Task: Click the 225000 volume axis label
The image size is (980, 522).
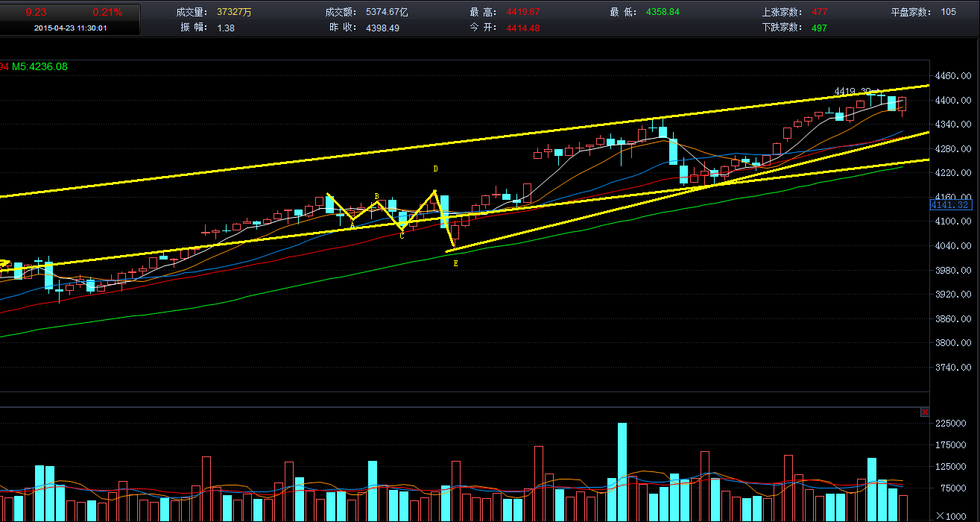Action: pyautogui.click(x=955, y=423)
